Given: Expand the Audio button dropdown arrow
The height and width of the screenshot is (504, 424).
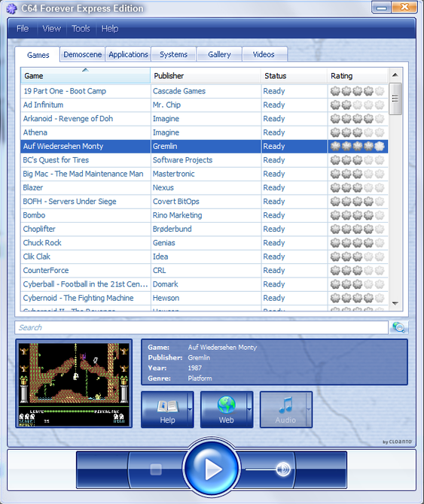Looking at the screenshot, I should pyautogui.click(x=309, y=410).
